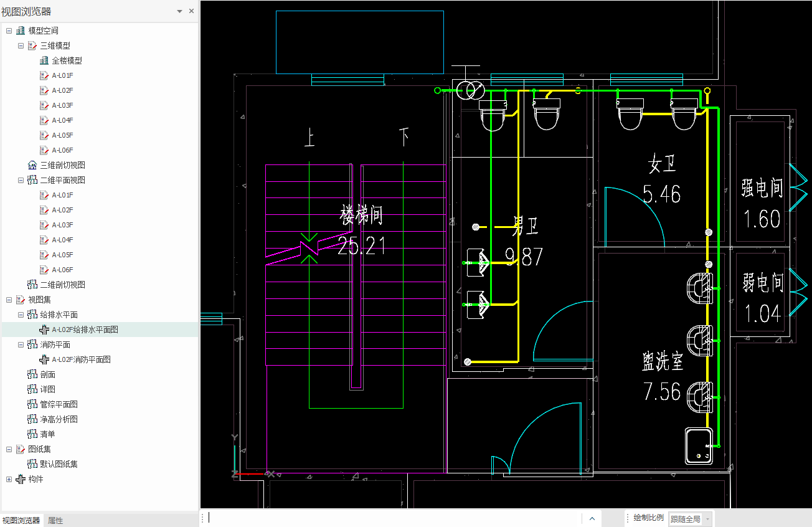Viewport: 812px width, 527px height.
Task: Switch to the 属性 tab
Action: click(x=55, y=520)
